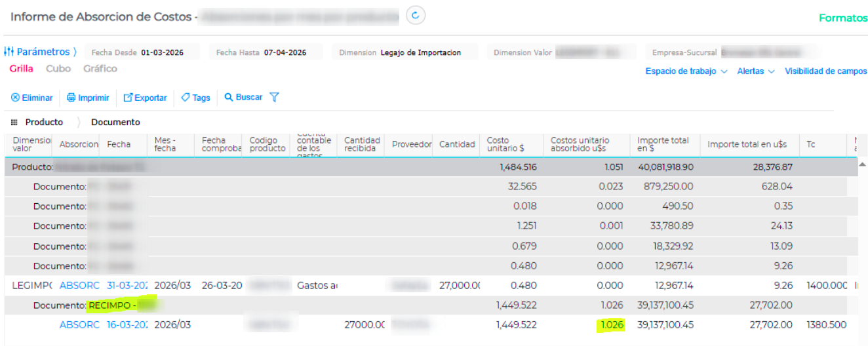Open the Alertas dropdown menu
Screen dimensions: 868x346
pyautogui.click(x=755, y=71)
